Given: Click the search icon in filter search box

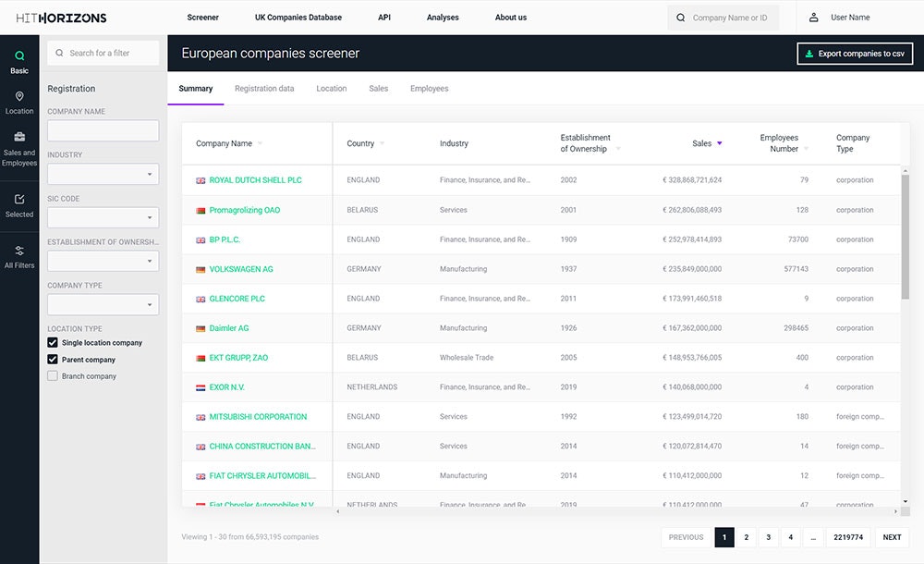Looking at the screenshot, I should (59, 53).
